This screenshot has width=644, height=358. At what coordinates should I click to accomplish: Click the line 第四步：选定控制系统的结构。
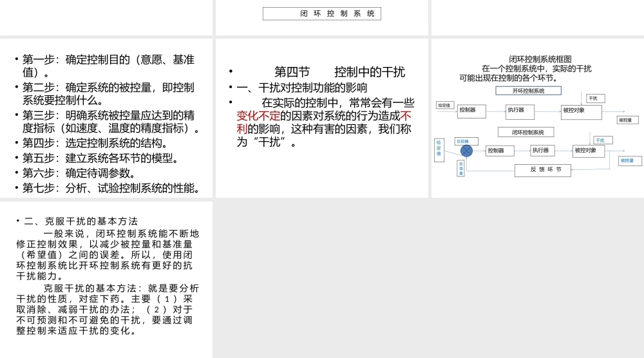pyautogui.click(x=95, y=143)
